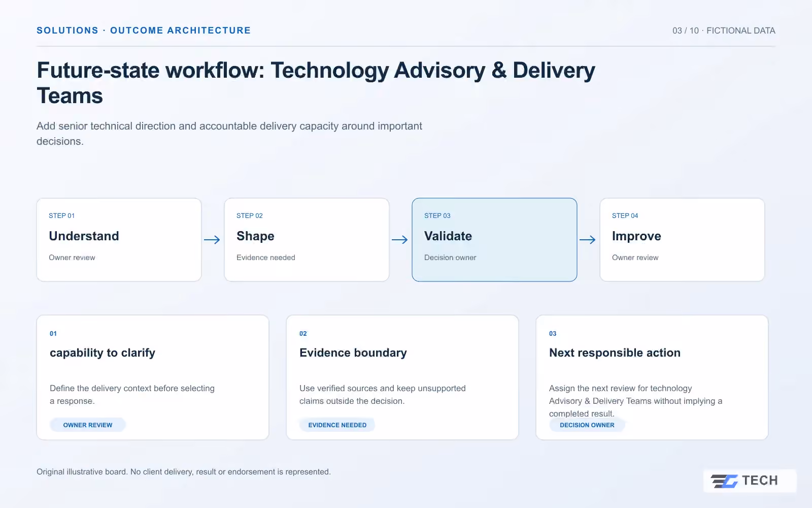
Task: Open the highlighted Step 03 Validate card
Action: click(494, 240)
